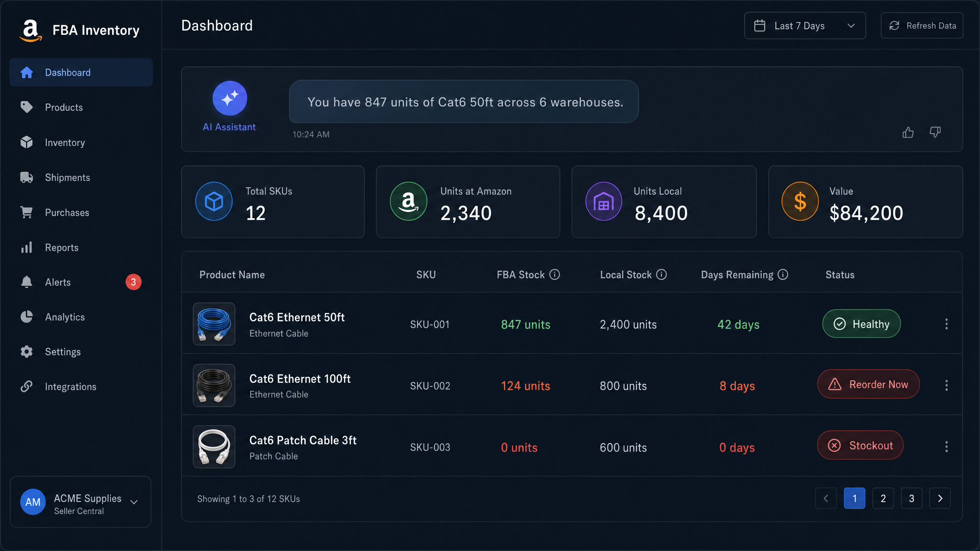The height and width of the screenshot is (551, 980).
Task: Click the white Cat6 Patch Cable thumbnail
Action: [x=214, y=447]
